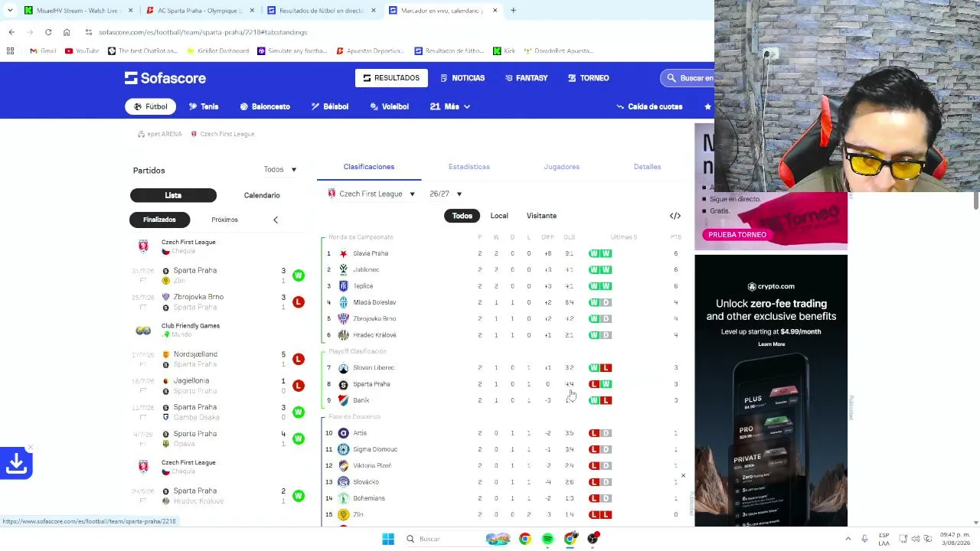This screenshot has height=551, width=980.
Task: Open Jagiellonia vs Sparta Praha match
Action: 218,386
